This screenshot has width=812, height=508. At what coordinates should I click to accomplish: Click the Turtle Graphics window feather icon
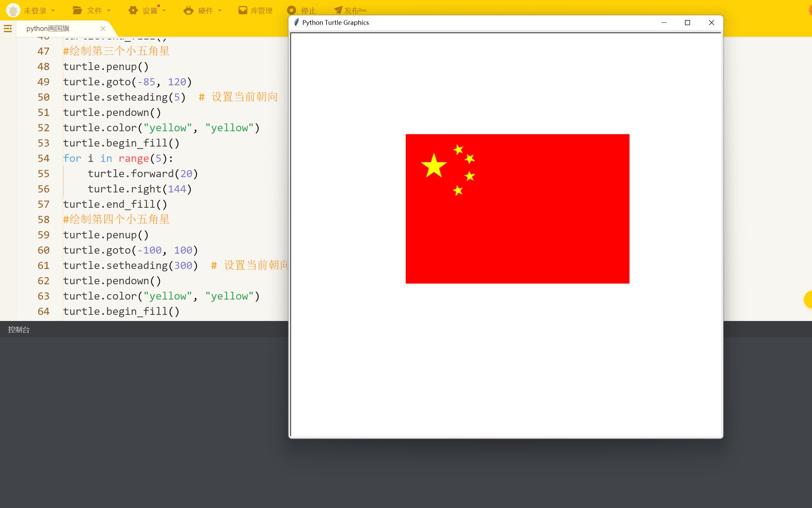pos(296,22)
